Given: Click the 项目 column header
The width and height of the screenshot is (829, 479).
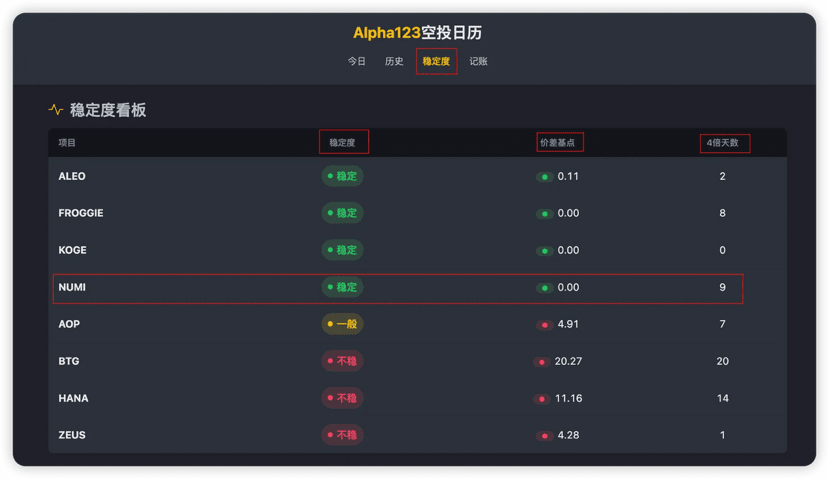Looking at the screenshot, I should [x=67, y=143].
